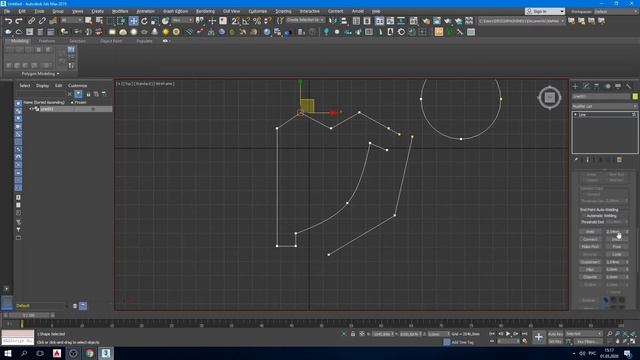The image size is (640, 360).
Task: Select the Select and Link tool
Action: point(31,21)
